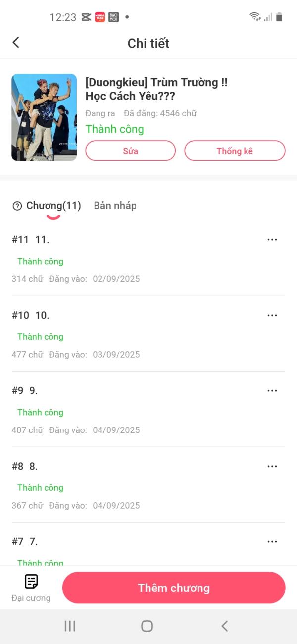Show the three-dot menu for chapter #8

coord(272,466)
